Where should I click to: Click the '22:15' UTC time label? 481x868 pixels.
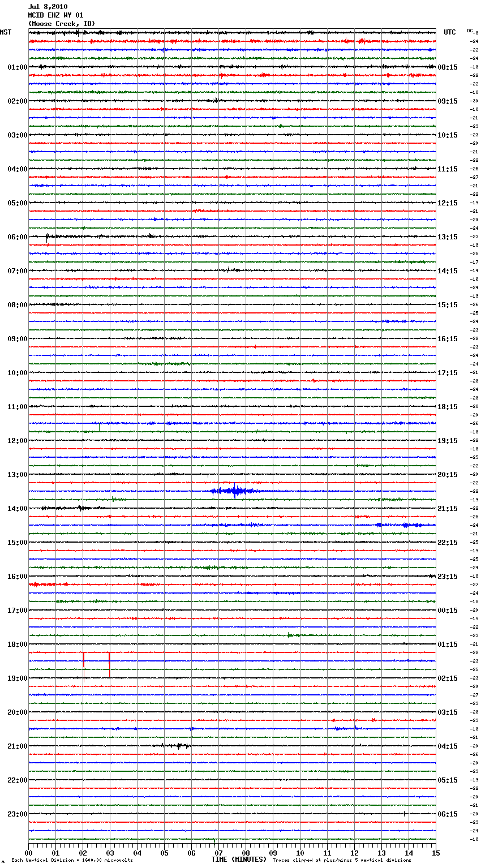tap(448, 543)
